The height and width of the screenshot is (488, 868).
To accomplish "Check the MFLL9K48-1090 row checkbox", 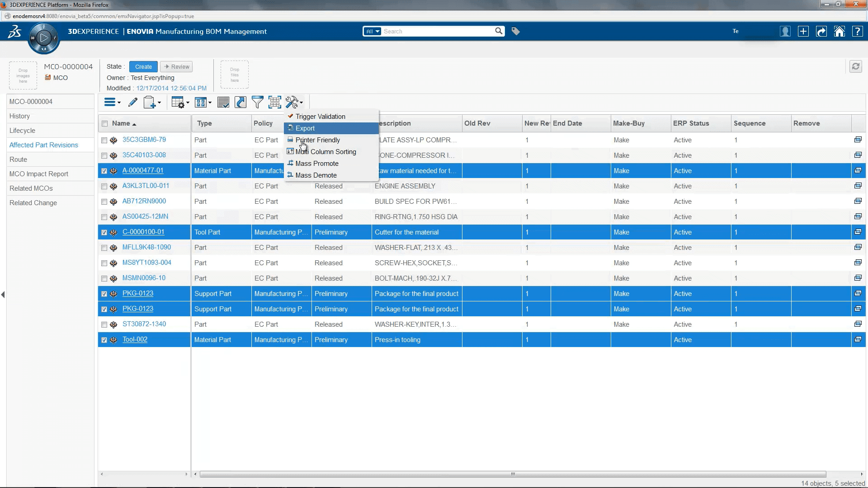I will click(x=104, y=248).
